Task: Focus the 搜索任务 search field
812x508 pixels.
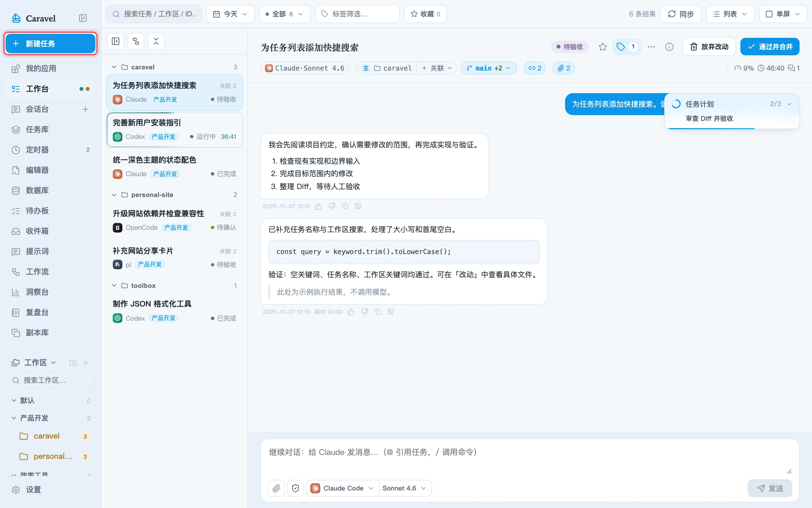Action: [154, 14]
